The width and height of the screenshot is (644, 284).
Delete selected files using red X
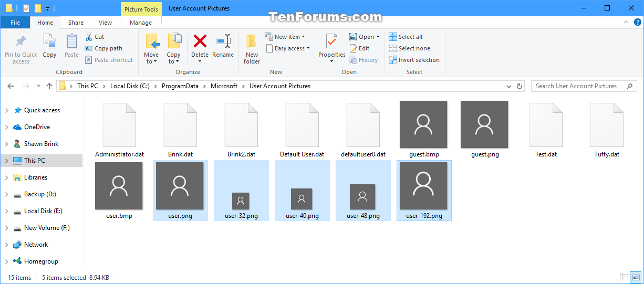pos(200,41)
